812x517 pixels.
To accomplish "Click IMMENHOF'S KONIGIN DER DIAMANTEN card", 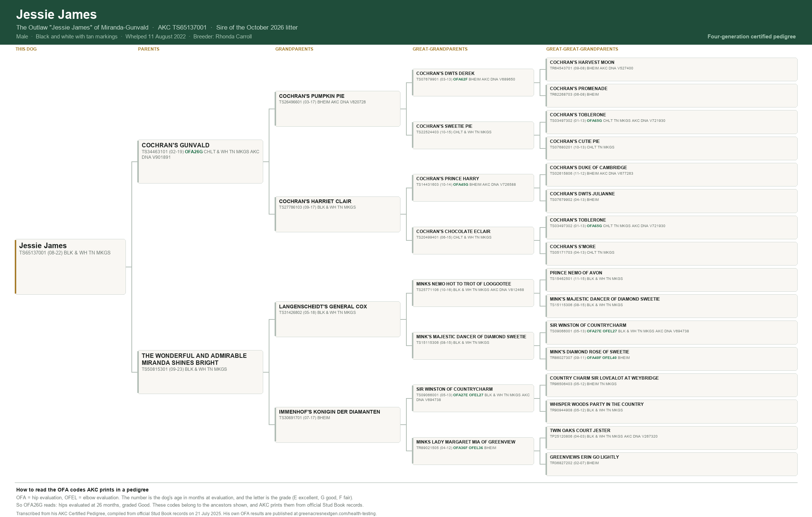I will point(337,425).
